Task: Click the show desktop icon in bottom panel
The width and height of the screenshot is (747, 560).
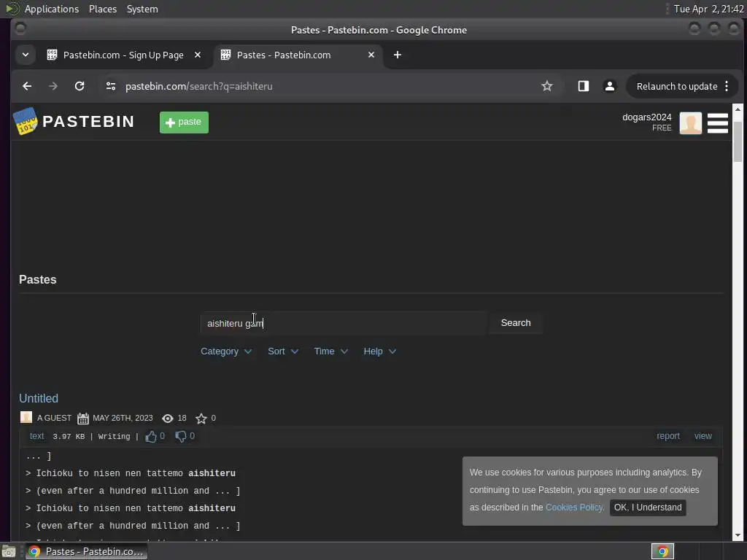Action: click(9, 551)
